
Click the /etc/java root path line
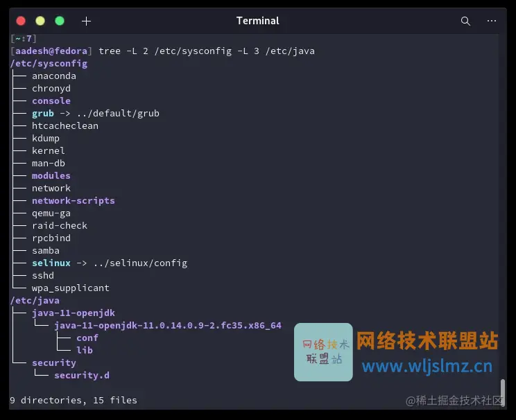[x=35, y=301]
